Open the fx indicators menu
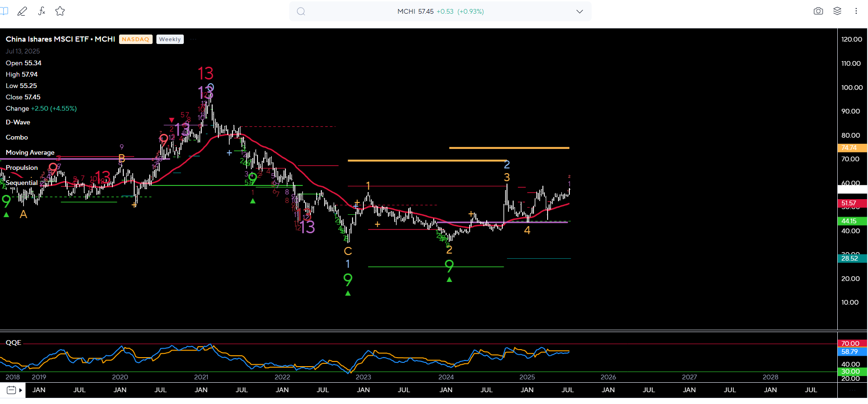The image size is (868, 404). coord(42,11)
